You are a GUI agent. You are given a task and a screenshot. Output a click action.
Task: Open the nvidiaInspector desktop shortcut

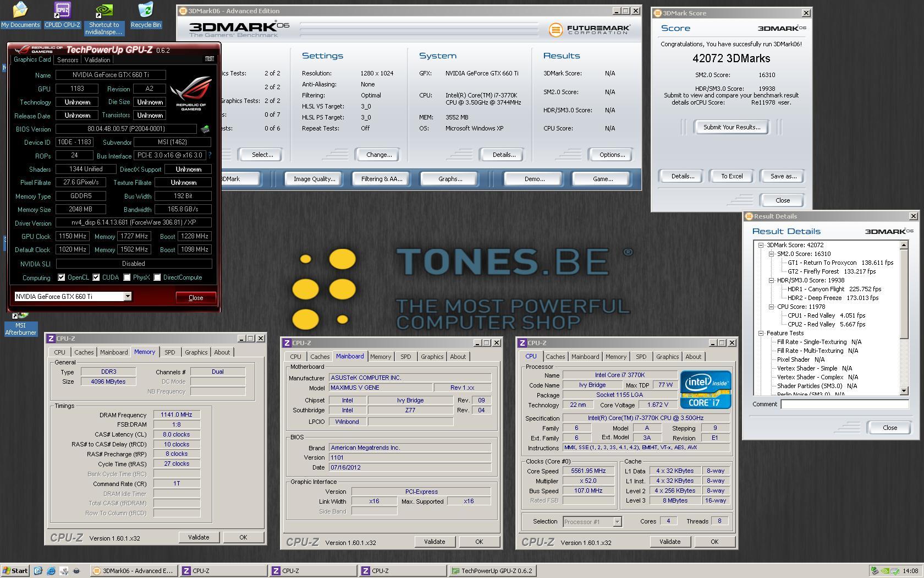(x=104, y=18)
